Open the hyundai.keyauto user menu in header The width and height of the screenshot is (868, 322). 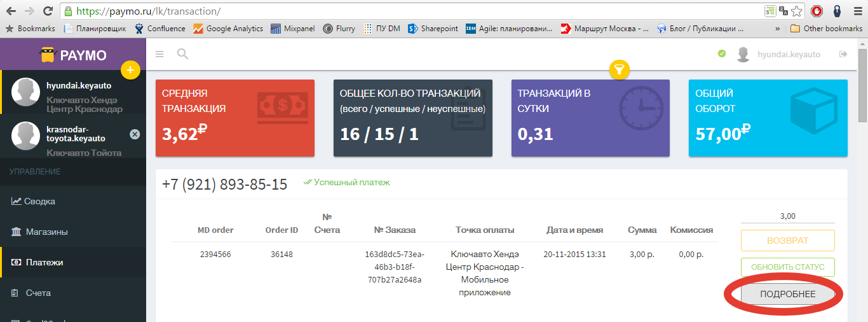[778, 55]
